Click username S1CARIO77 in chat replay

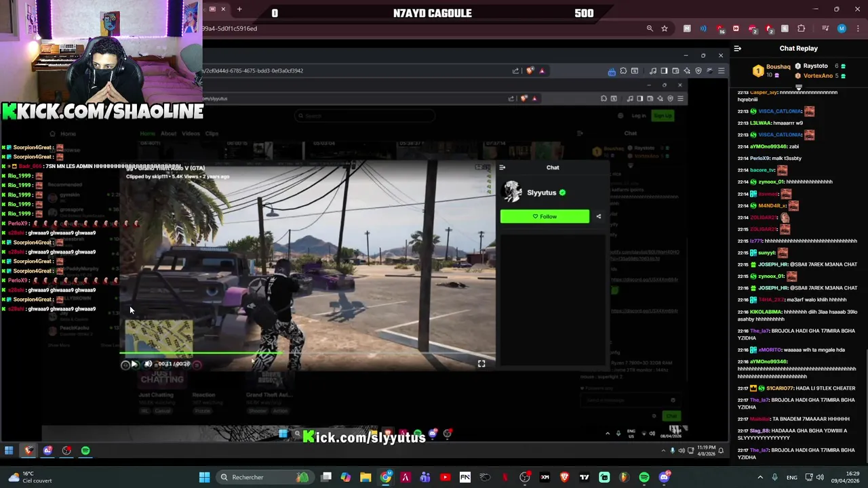pos(780,388)
